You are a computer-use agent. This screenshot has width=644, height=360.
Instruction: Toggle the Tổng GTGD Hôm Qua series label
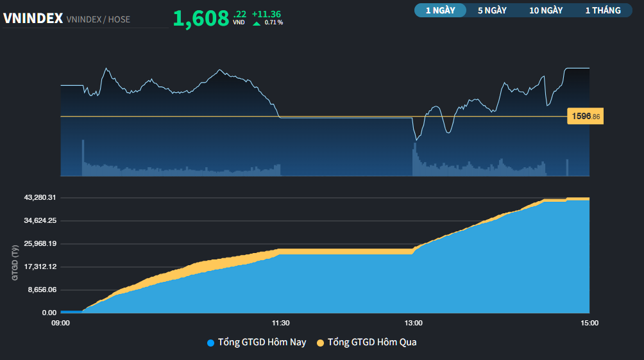pyautogui.click(x=371, y=342)
